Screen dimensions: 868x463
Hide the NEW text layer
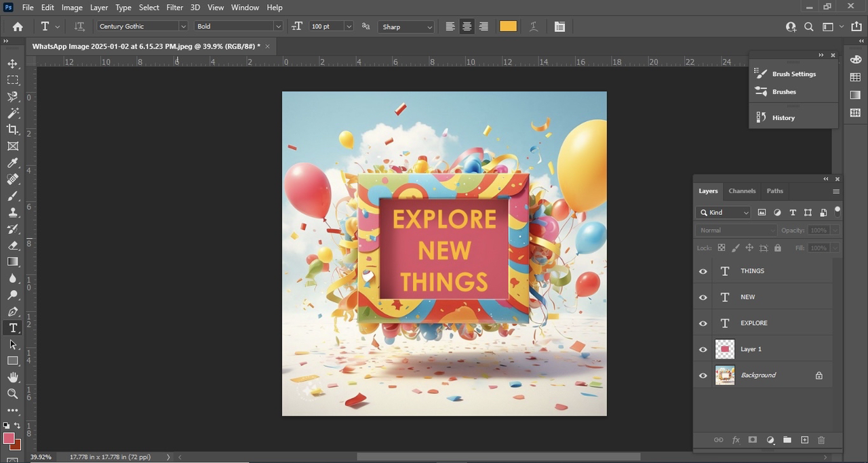click(703, 297)
